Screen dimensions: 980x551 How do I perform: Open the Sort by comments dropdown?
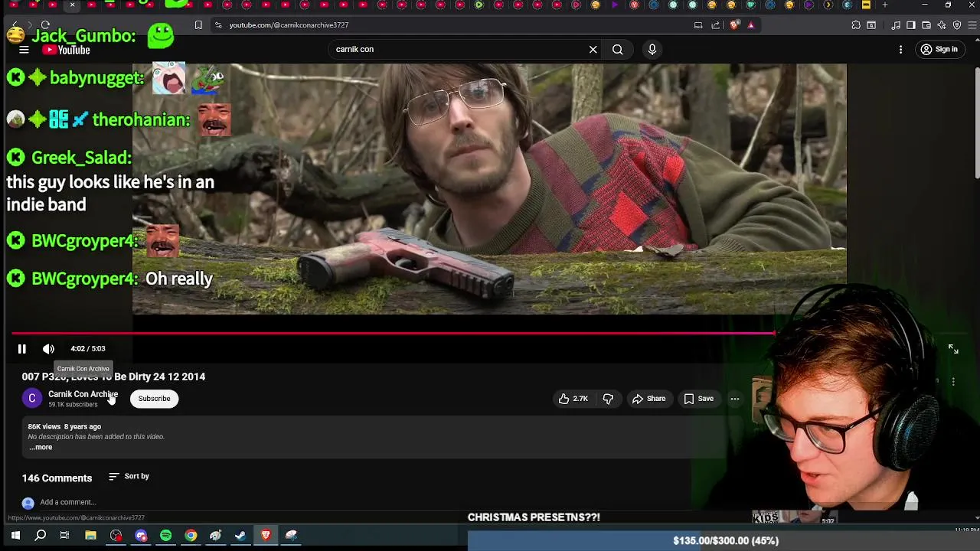pos(129,477)
